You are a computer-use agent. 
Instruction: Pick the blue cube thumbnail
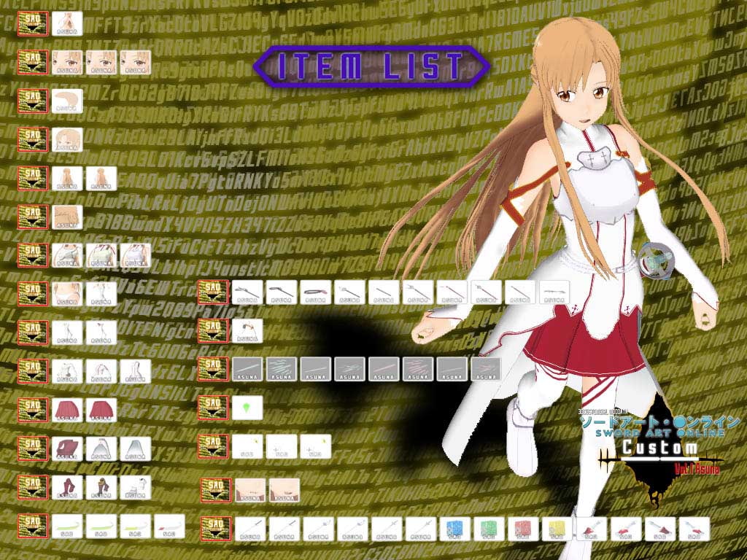(x=455, y=529)
